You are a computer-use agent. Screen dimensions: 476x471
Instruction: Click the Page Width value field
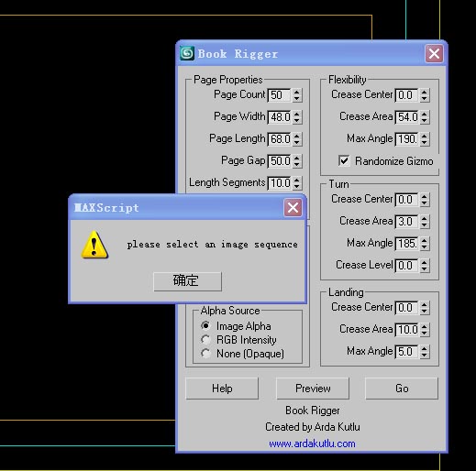[279, 117]
